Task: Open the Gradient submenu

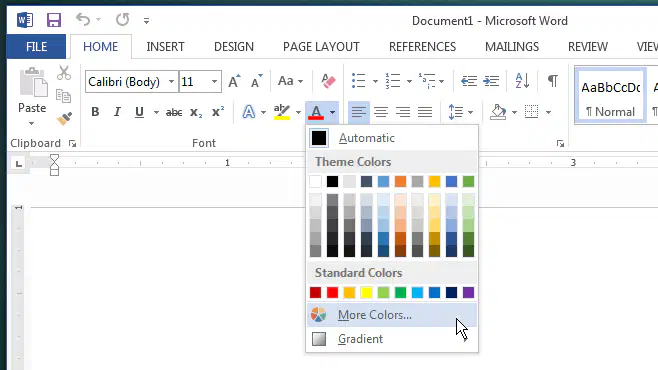Action: coord(392,339)
